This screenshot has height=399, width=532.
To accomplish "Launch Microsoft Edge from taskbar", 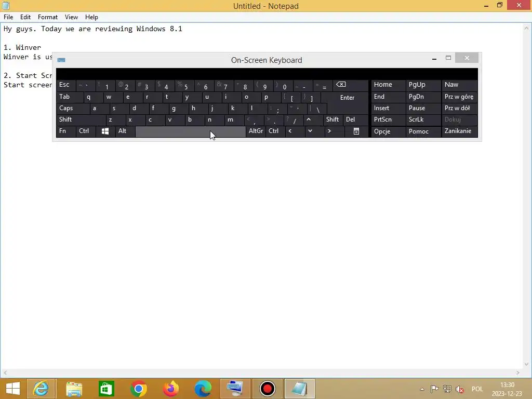I will 203,389.
